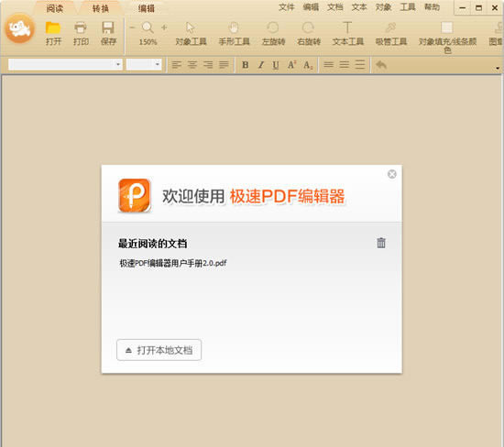504x447 pixels.
Task: Select the 吸管工具 eyedropper tool
Action: (x=391, y=33)
